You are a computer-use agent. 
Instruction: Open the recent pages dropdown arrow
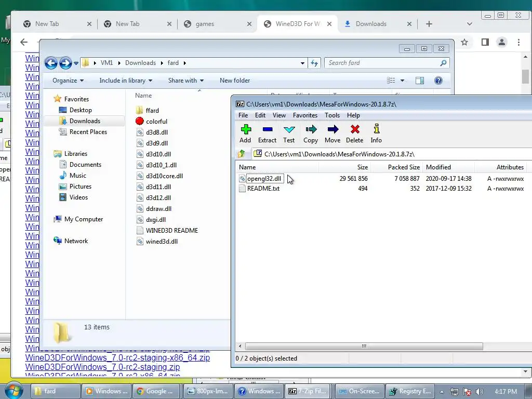tap(76, 63)
